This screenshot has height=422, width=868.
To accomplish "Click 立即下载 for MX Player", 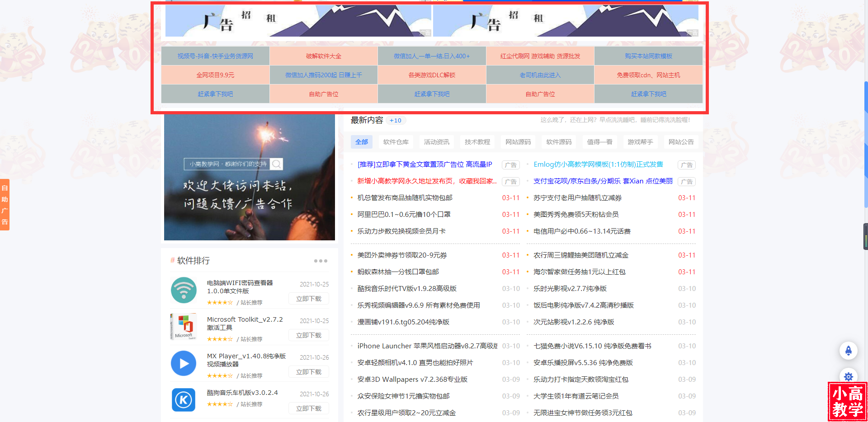I will (x=308, y=371).
